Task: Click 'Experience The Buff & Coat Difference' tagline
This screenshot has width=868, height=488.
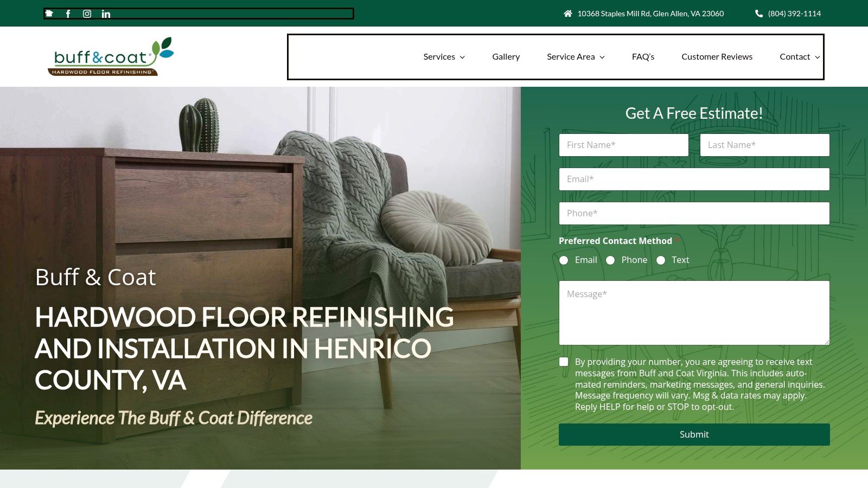Action: 174,418
